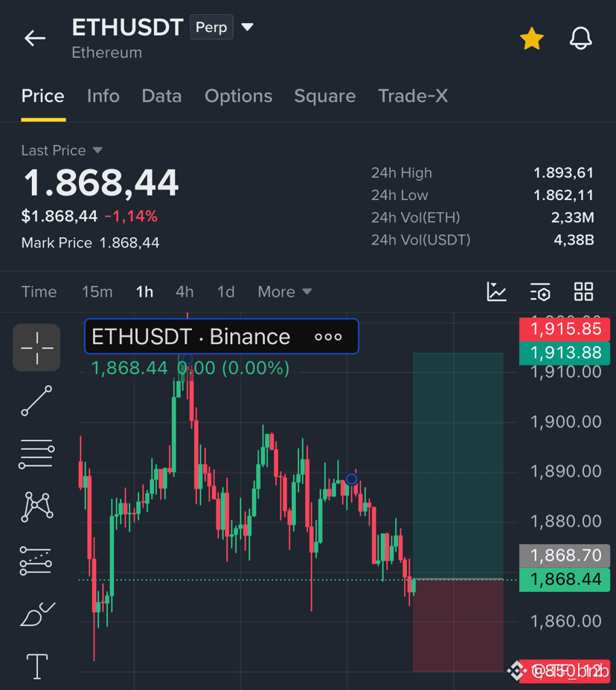Click the 24h Vol(USDT) value 4,38B
This screenshot has height=690, width=616.
click(x=574, y=240)
